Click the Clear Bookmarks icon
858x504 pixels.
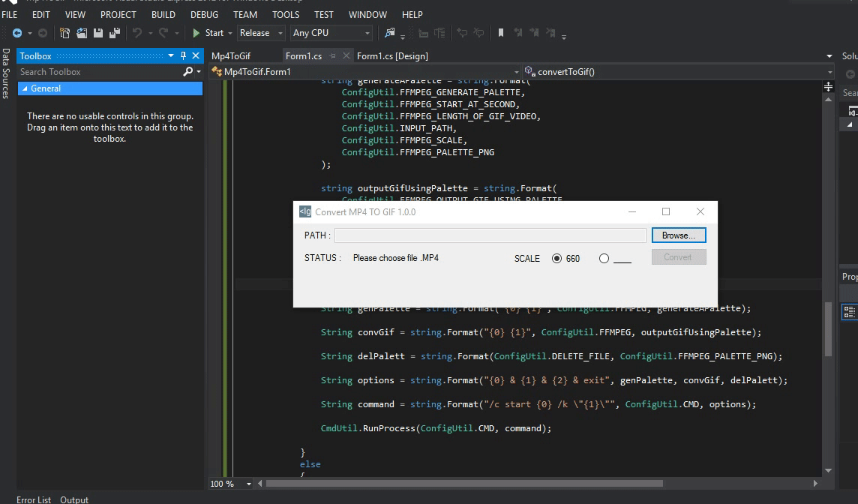[x=551, y=33]
